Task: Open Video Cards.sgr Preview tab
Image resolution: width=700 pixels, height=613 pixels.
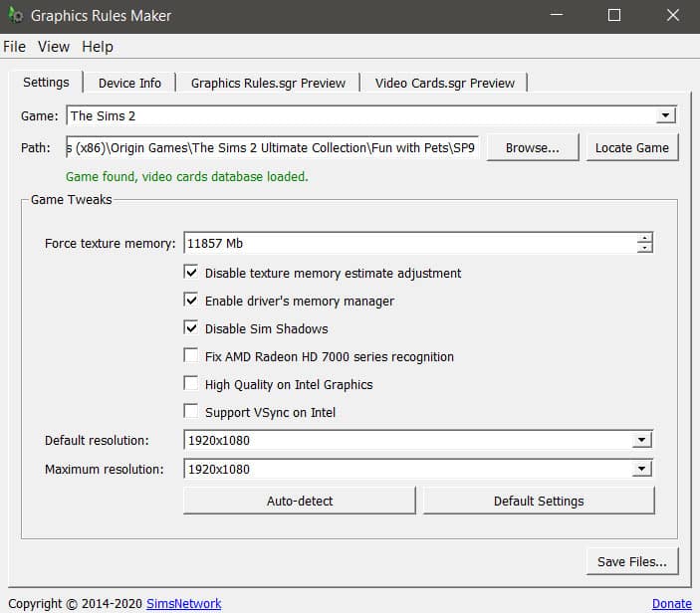Action: pos(445,83)
